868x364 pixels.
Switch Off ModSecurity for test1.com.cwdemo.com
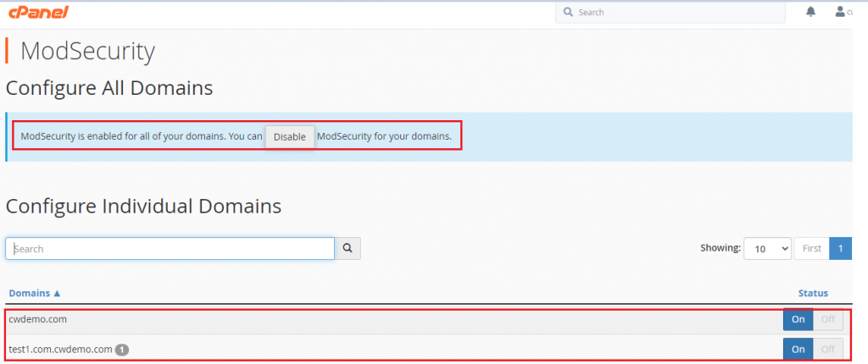click(x=828, y=349)
